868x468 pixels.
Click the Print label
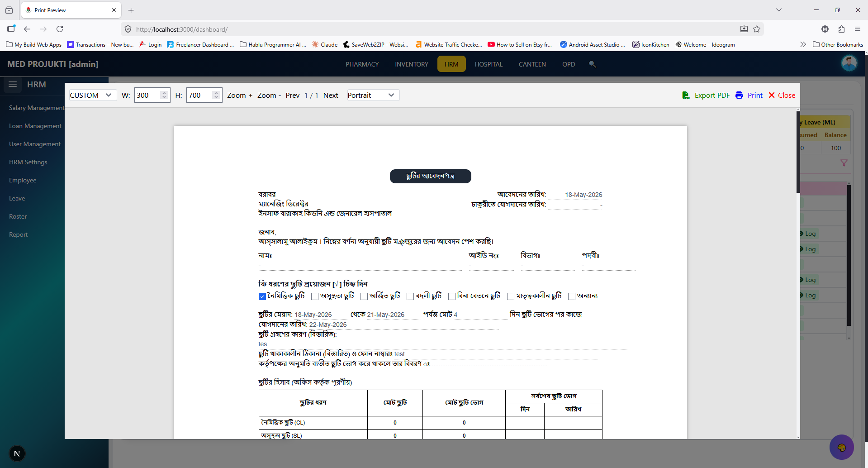755,95
